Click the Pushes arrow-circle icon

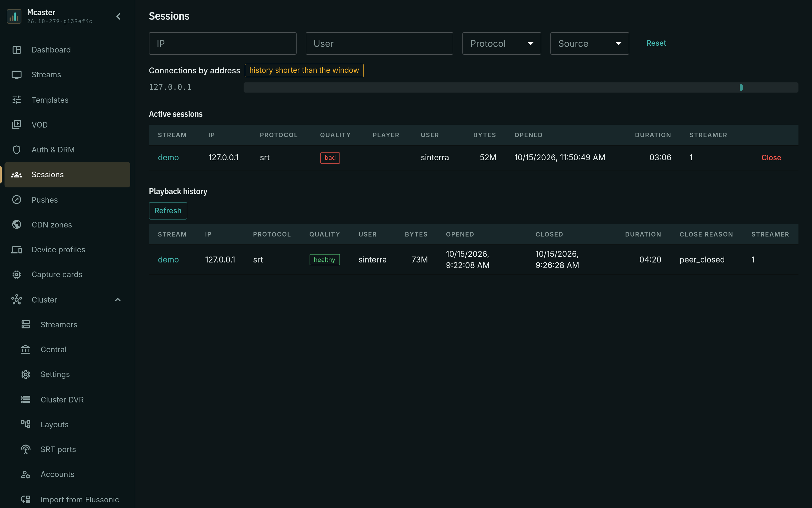16,200
